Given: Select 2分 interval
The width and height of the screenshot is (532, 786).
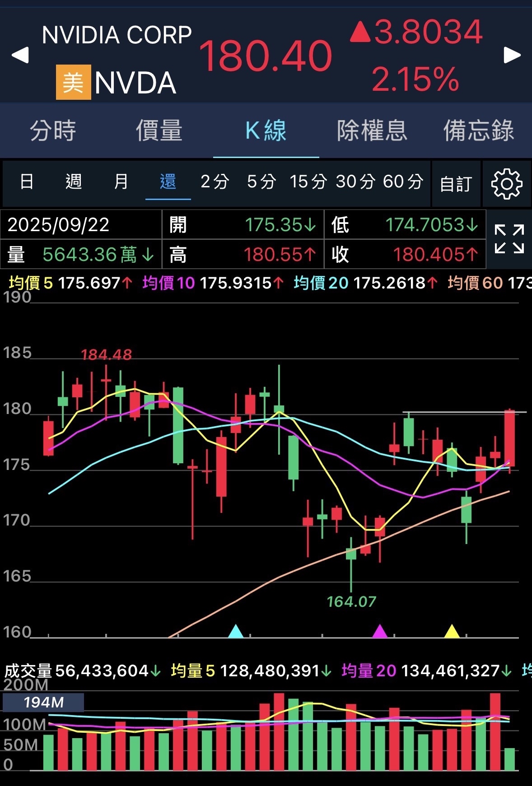Looking at the screenshot, I should point(215,181).
